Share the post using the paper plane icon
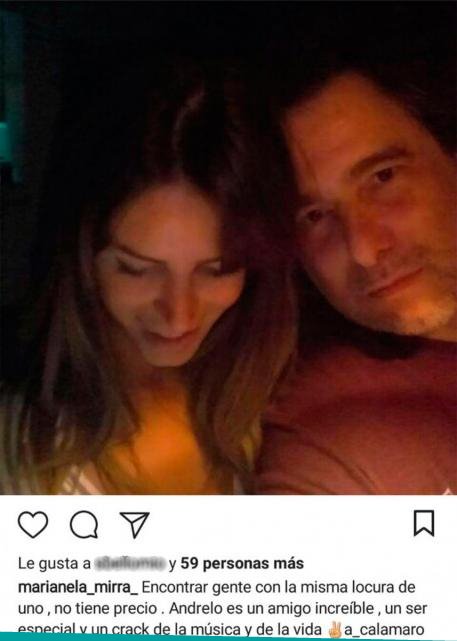 [x=135, y=524]
